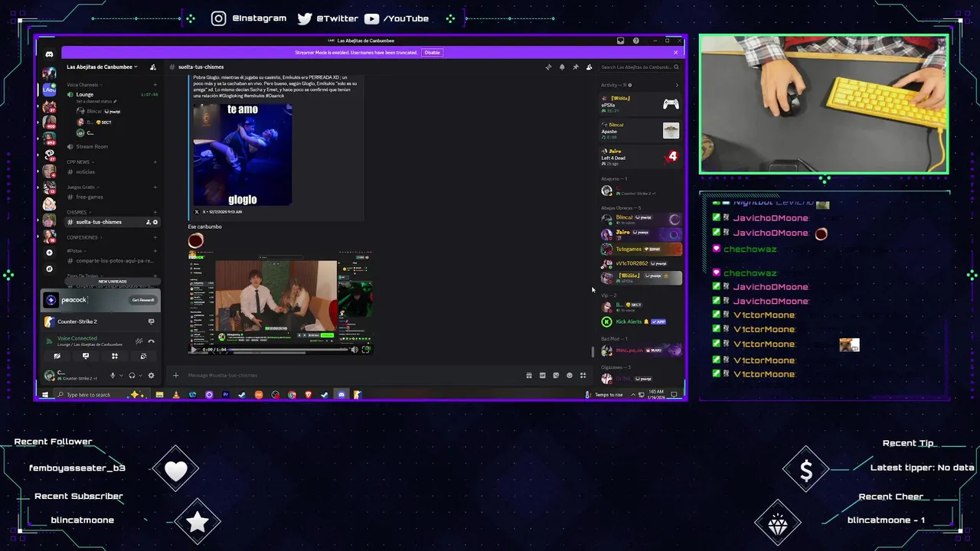Join the Lounge voice channel
Viewport: 980px width, 551px height.
112,94
